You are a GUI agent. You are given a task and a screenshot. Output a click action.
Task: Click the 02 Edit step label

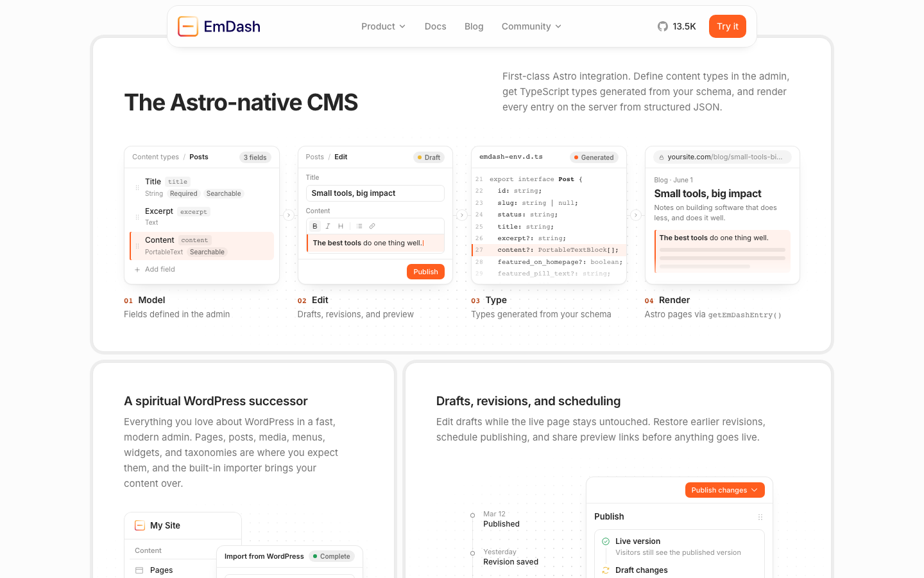pos(313,300)
